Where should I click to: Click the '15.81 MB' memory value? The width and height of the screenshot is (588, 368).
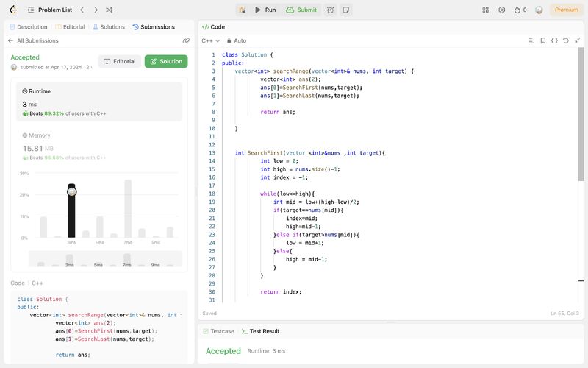tap(38, 149)
